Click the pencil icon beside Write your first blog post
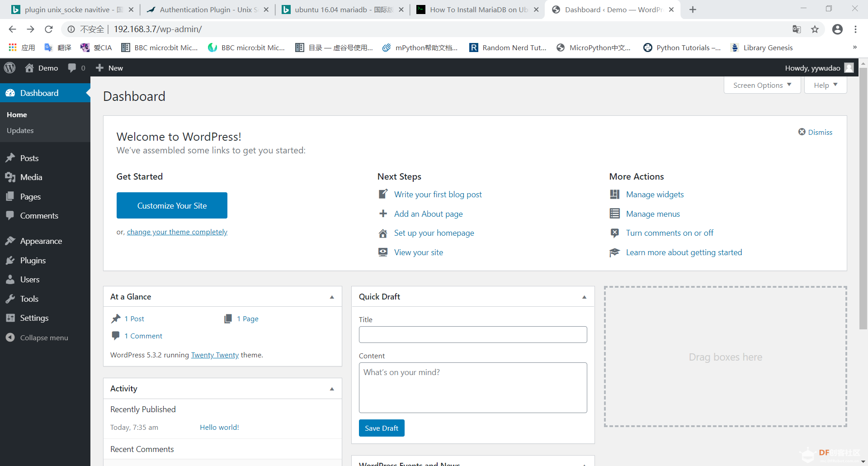868x466 pixels. (x=383, y=194)
